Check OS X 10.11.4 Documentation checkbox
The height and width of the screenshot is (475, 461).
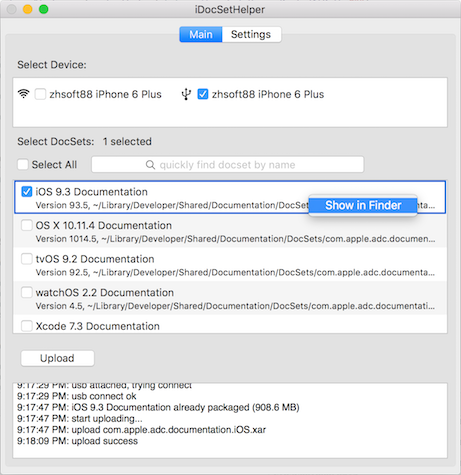coord(27,225)
